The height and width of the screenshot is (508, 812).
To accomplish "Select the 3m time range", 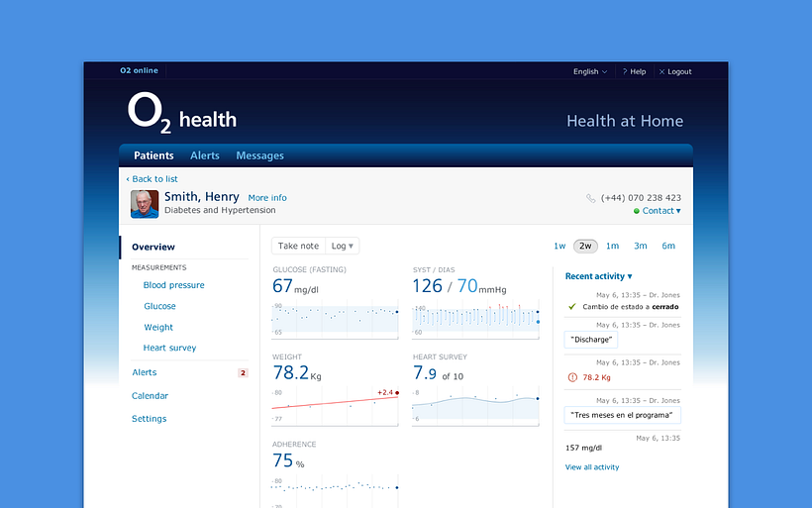I will [x=641, y=246].
